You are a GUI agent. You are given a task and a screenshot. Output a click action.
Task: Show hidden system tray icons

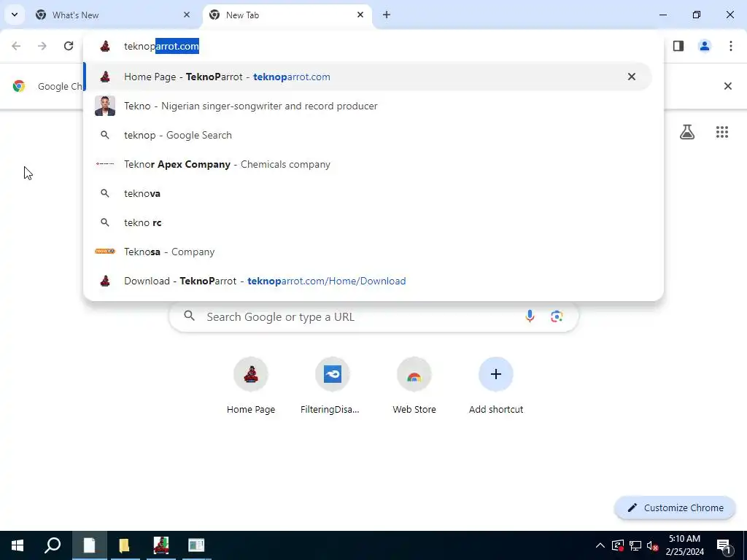coord(600,545)
